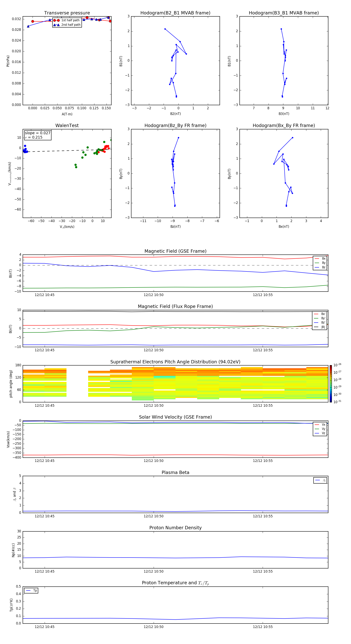Click the 'Solar Wind Velocity (GSE Frame)' title
The width and height of the screenshot is (351, 644).
[x=175, y=417]
